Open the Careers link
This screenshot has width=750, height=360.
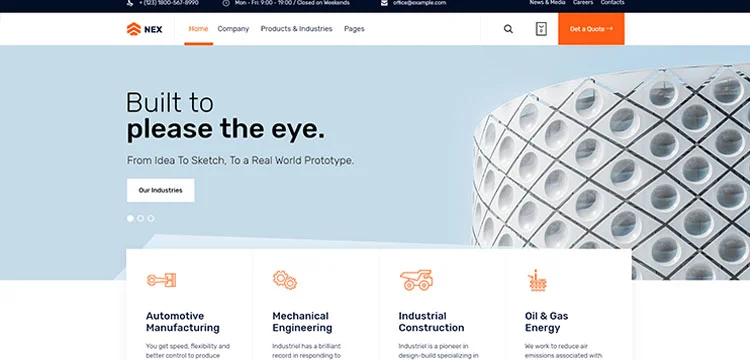pyautogui.click(x=583, y=3)
